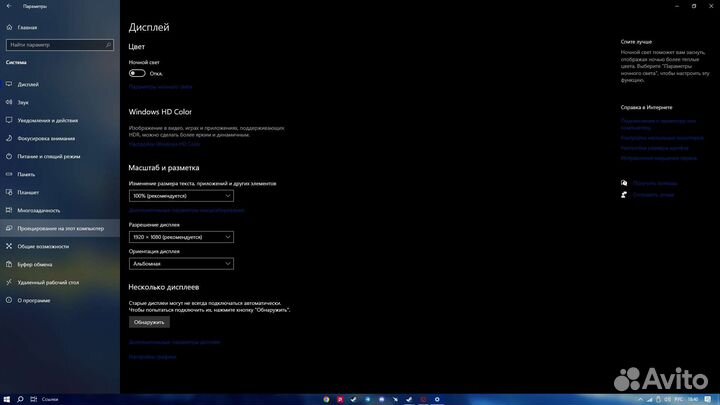Viewport: 720px width, 405px height.
Task: Expand the 100% (рекомендуется) scale dropdown
Action: pos(181,196)
